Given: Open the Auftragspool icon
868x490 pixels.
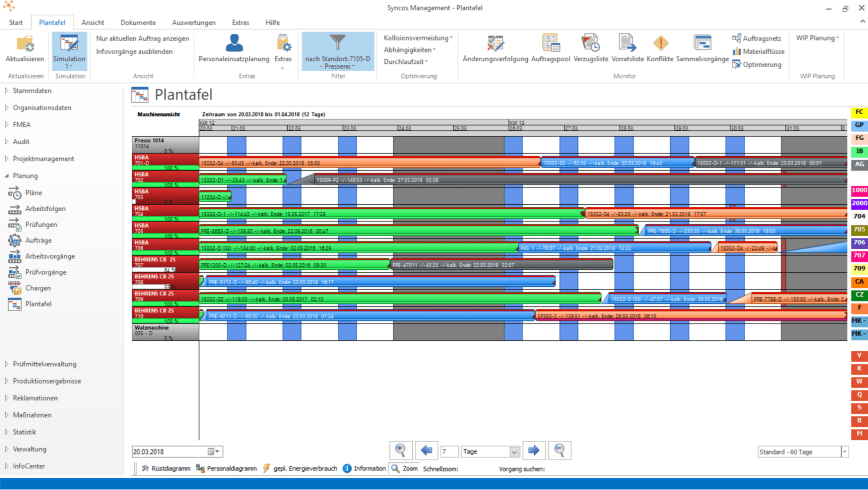Looking at the screenshot, I should point(550,43).
